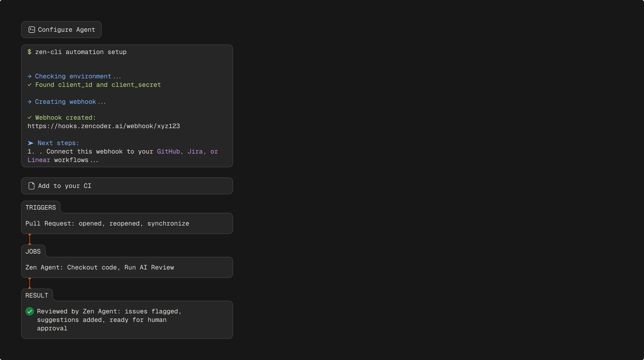644x360 pixels.
Task: Expand the TRIGGERS section
Action: pyautogui.click(x=41, y=207)
